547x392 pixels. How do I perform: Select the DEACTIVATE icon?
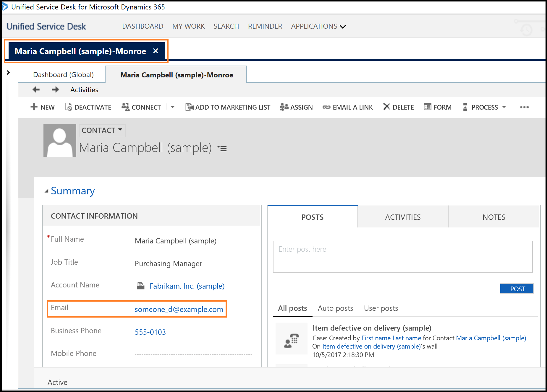click(x=69, y=107)
